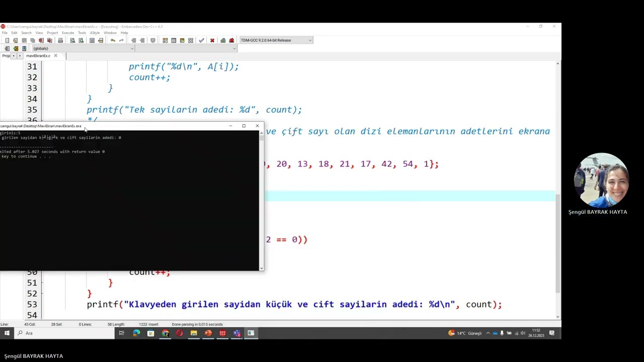Open the Window menu
This screenshot has width=644, height=362.
pos(110,33)
